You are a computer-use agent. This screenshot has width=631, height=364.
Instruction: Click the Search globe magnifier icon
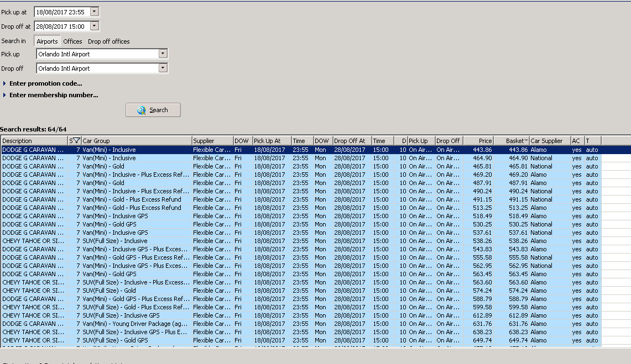(141, 110)
